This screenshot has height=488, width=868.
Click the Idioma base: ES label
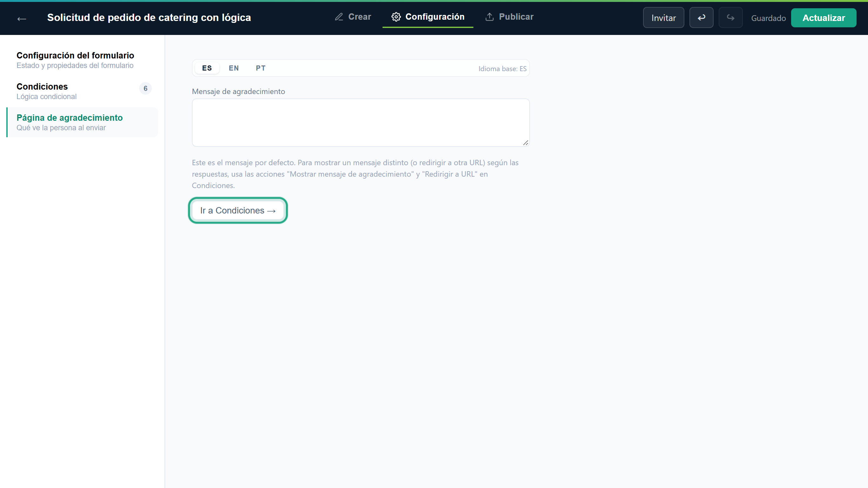click(x=502, y=69)
